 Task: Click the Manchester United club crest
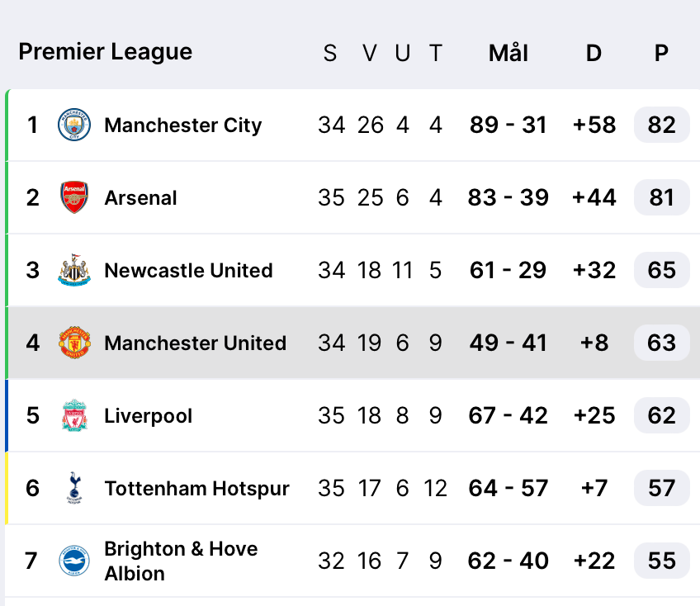74,343
